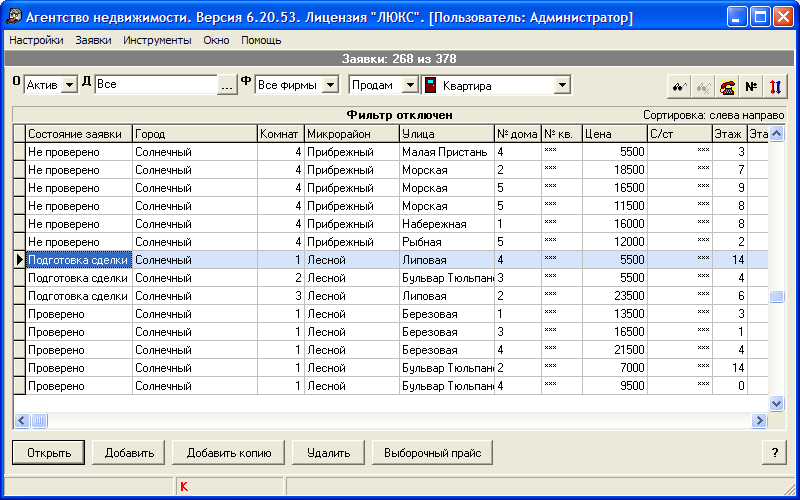Open the Заявки menu

93,40
